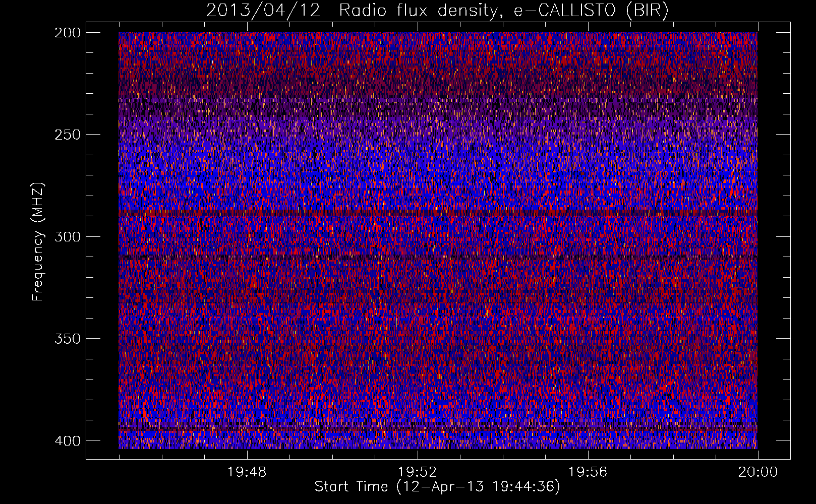
Task: Click the 250 frequency tick label
Action: click(67, 135)
